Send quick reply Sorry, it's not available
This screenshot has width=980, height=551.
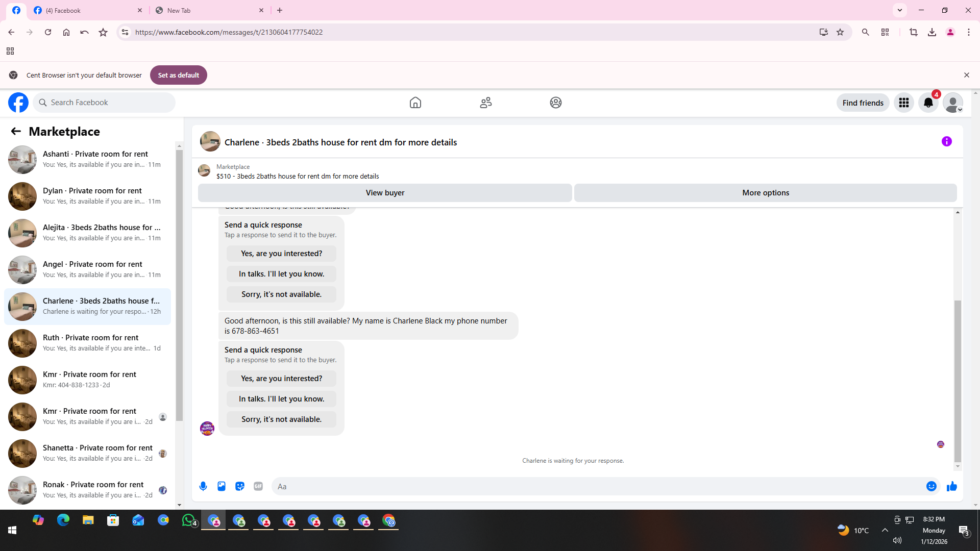[x=281, y=419]
